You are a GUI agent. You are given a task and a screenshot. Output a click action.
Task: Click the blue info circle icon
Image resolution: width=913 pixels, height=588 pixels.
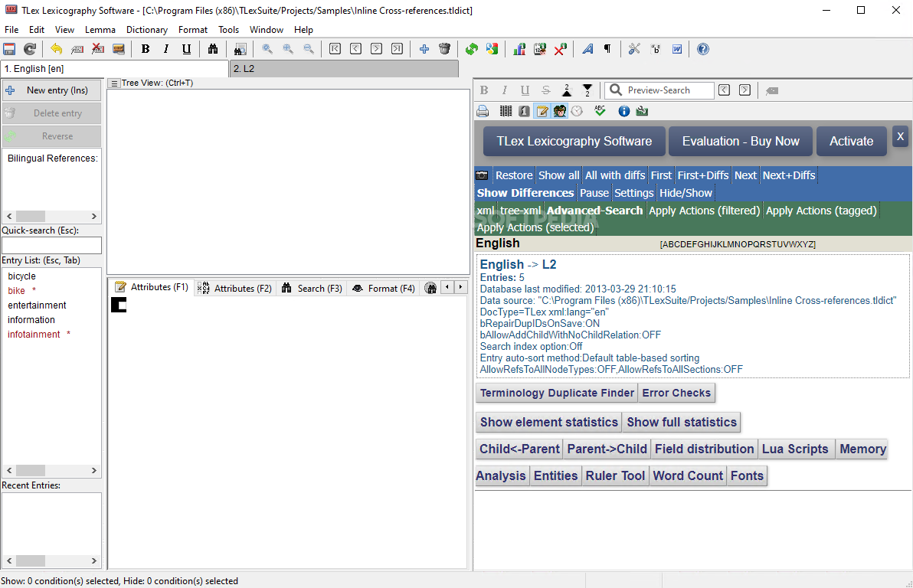624,111
